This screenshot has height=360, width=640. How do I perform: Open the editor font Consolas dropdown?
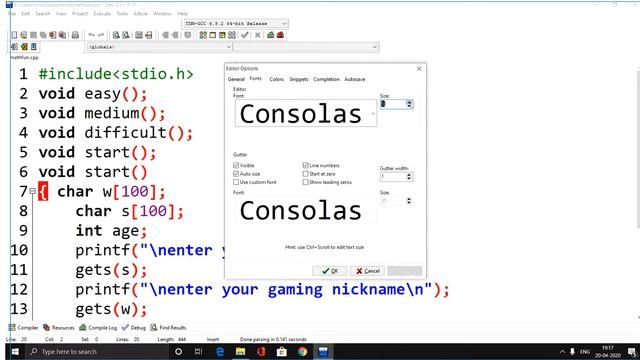click(373, 113)
